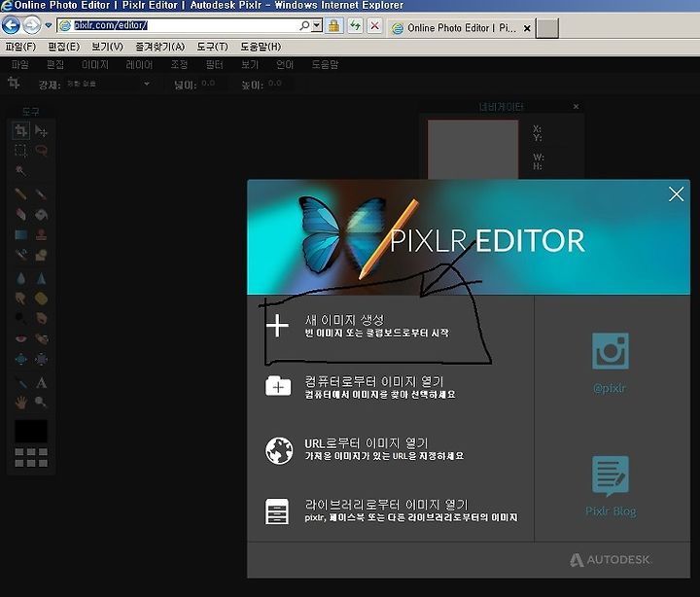Viewport: 700px width, 597px height.
Task: Open Internet Explorer 도움말(H) menu
Action: pyautogui.click(x=261, y=47)
